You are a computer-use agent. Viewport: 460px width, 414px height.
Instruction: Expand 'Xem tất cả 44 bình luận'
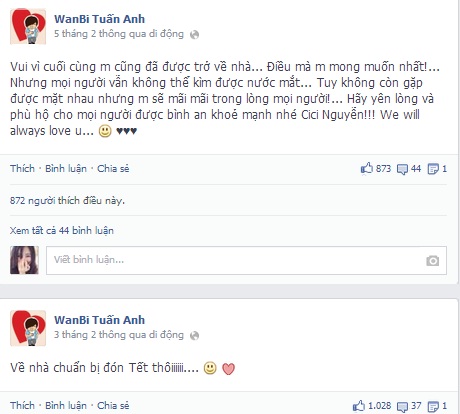pos(62,231)
